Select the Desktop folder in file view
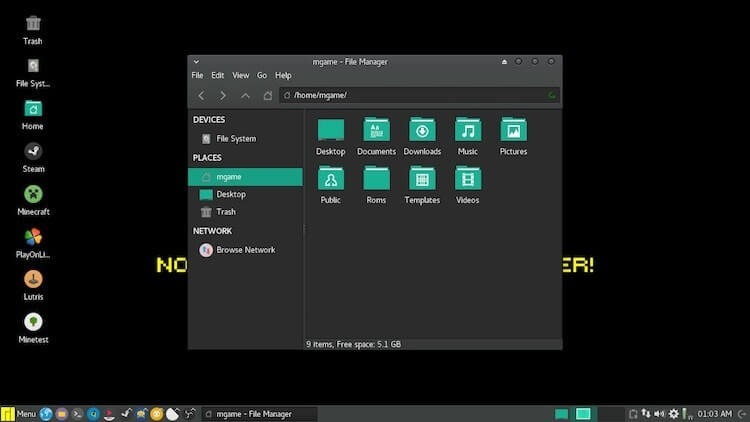750x422 pixels. point(331,137)
